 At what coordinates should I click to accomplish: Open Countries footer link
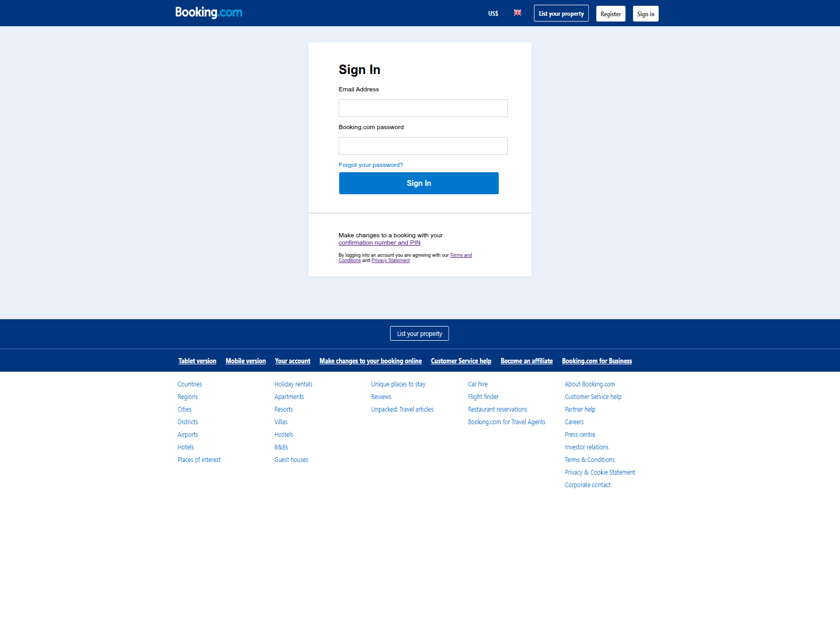click(x=190, y=384)
